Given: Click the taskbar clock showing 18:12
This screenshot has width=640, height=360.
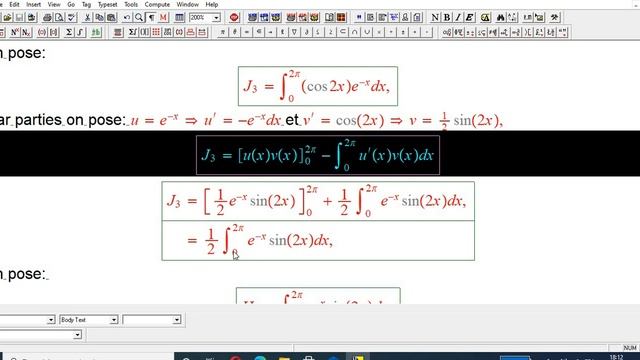Looking at the screenshot, I should point(616,357).
